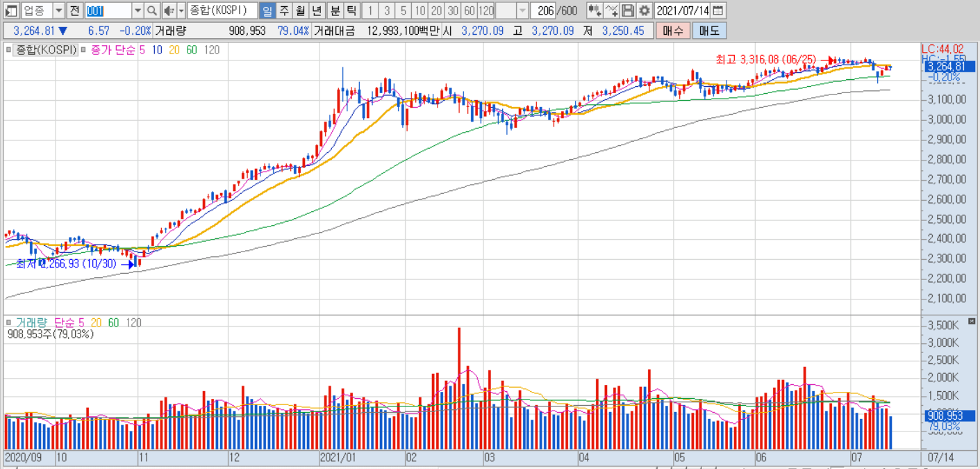Open chart settings with the gear icon
The height and width of the screenshot is (469, 980).
pos(645,10)
